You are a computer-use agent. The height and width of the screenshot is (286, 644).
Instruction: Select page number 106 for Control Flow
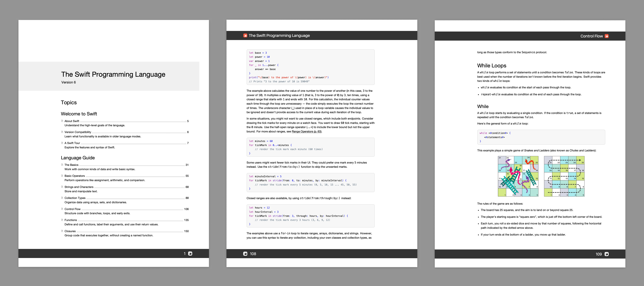[x=187, y=209]
